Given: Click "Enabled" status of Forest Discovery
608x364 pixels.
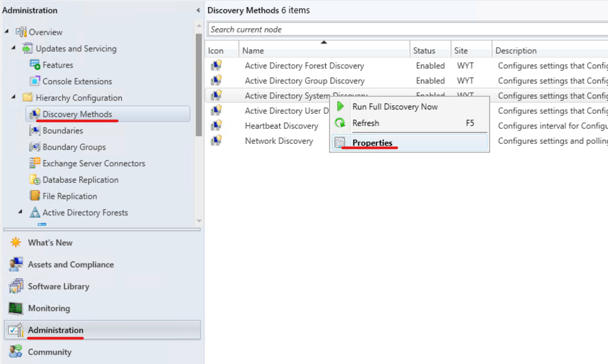Looking at the screenshot, I should [430, 66].
